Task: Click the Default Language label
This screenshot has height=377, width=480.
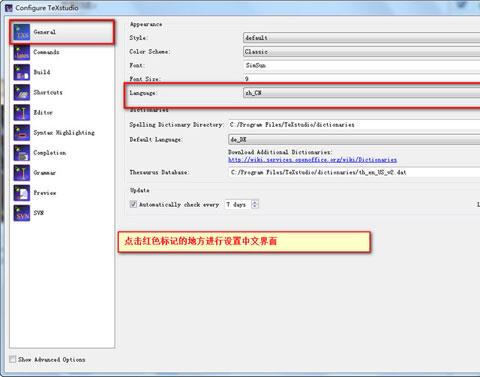Action: click(x=155, y=139)
